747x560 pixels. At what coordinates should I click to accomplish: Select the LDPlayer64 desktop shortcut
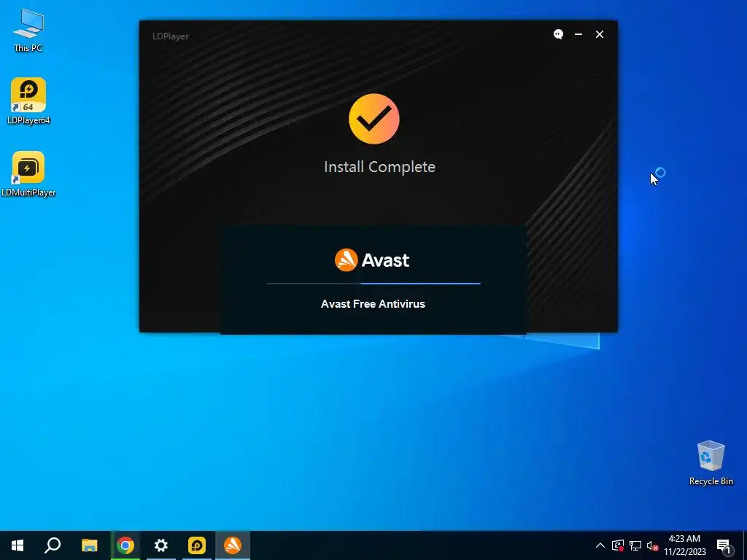(28, 101)
